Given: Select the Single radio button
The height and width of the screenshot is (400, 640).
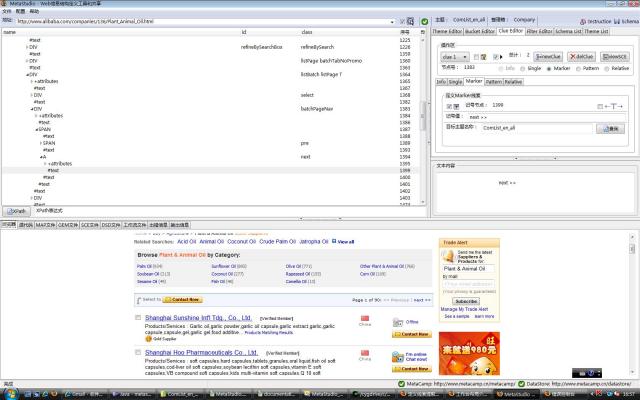Looking at the screenshot, I should (x=522, y=69).
